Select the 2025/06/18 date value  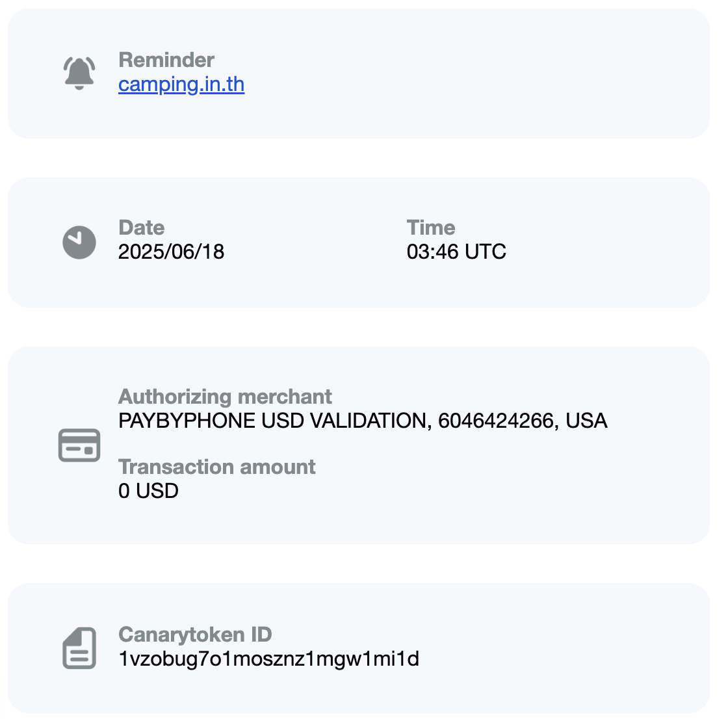(172, 252)
